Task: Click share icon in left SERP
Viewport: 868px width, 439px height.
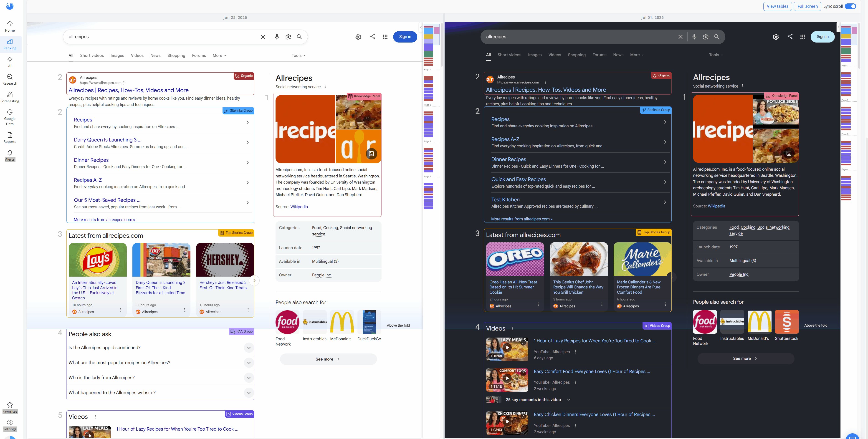Action: (372, 36)
